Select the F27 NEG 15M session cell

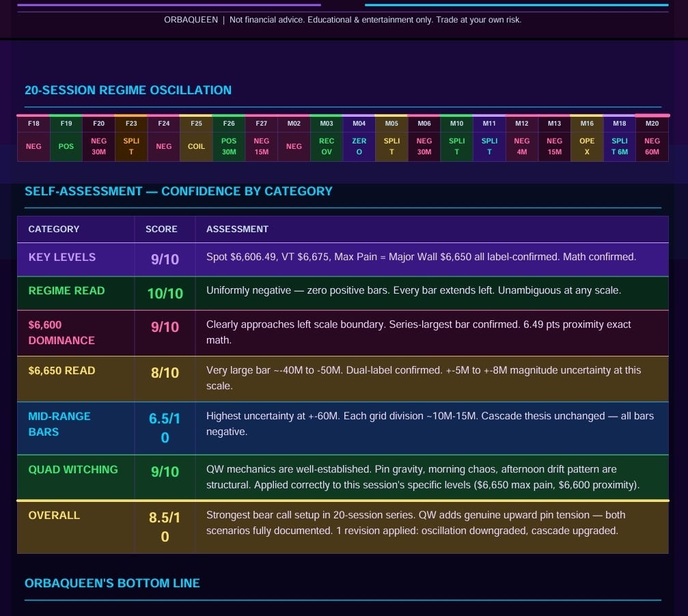tap(262, 138)
